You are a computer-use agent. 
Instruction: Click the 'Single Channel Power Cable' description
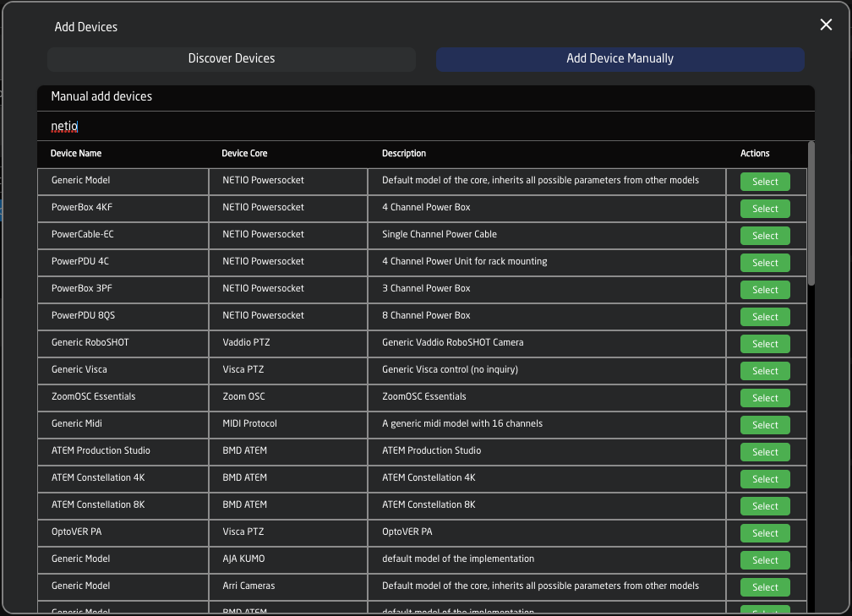440,234
